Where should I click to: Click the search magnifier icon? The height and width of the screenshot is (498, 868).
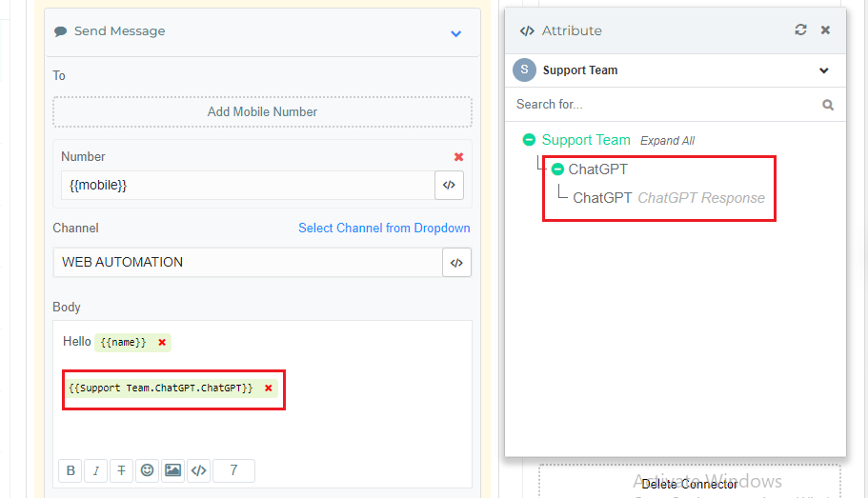[x=828, y=105]
